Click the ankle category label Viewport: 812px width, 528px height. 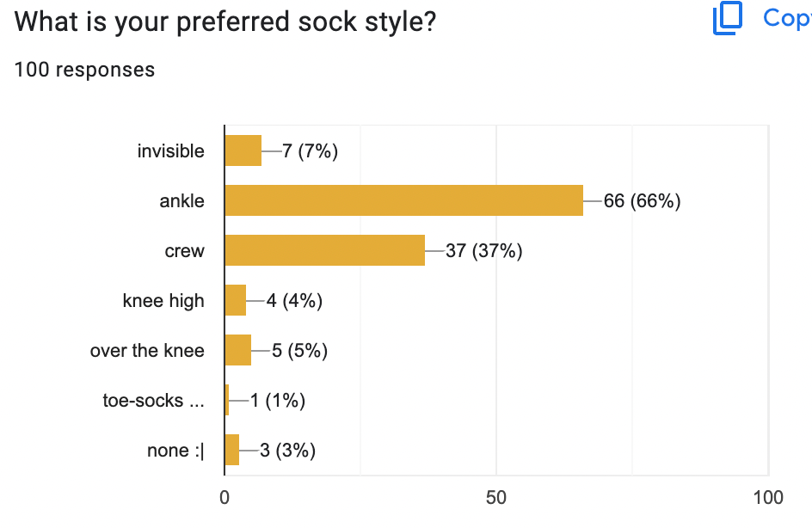(x=181, y=201)
